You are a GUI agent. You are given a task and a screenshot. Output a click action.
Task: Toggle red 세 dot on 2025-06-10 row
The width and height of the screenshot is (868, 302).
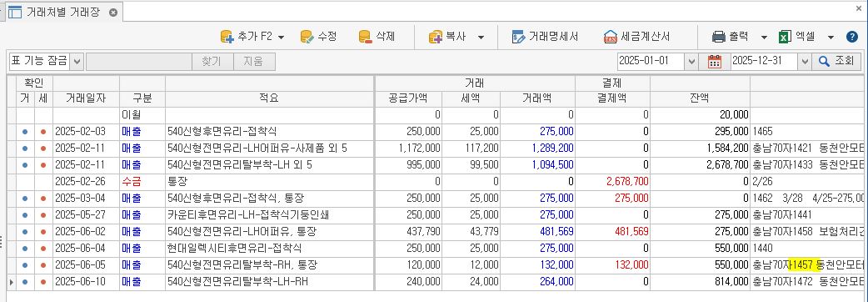[43, 281]
